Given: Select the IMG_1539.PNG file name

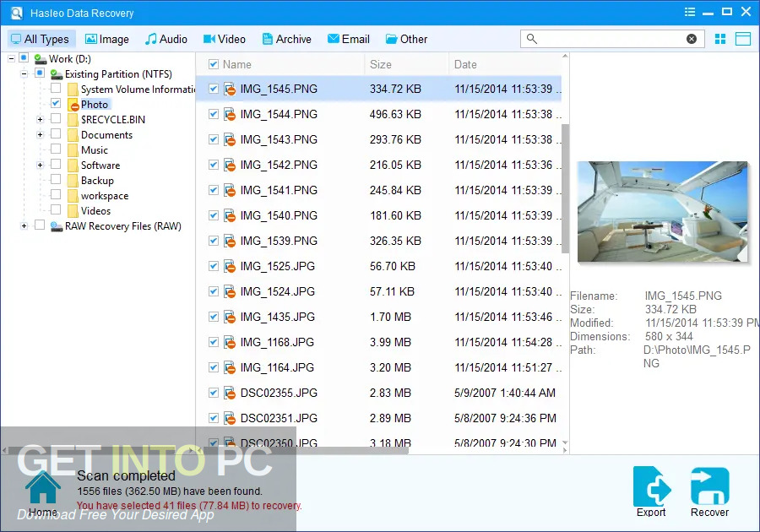Looking at the screenshot, I should [279, 241].
